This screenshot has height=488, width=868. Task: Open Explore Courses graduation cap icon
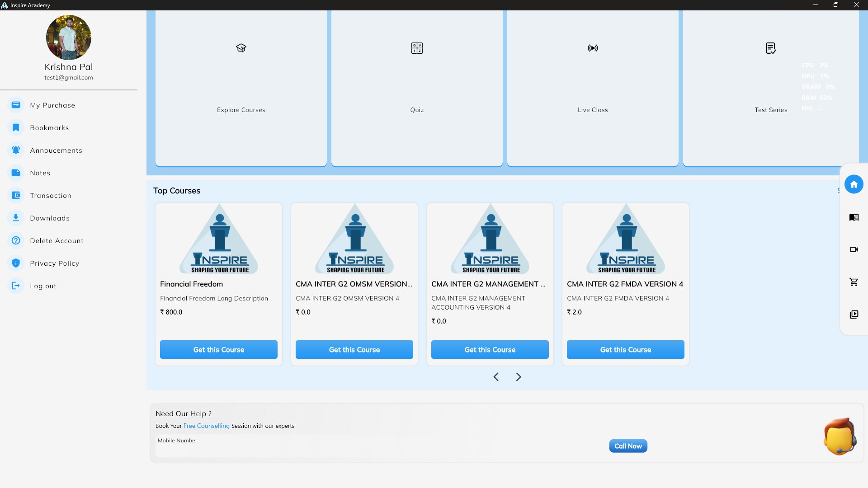241,48
